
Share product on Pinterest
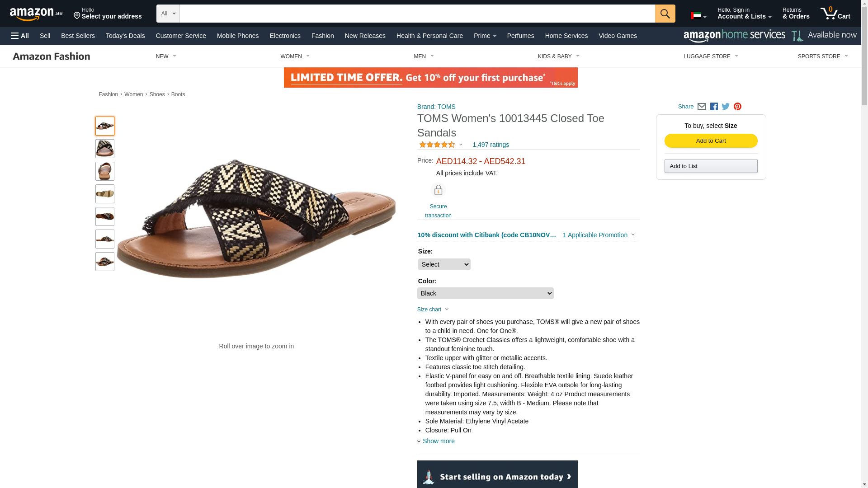tap(737, 107)
